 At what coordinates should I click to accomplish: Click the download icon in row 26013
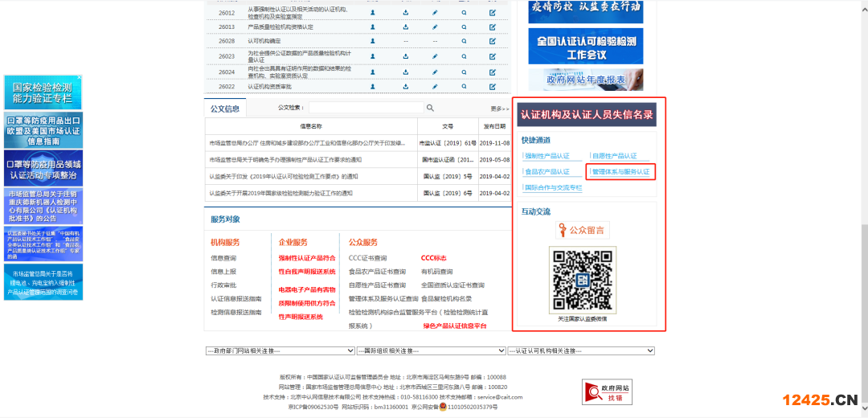point(405,27)
